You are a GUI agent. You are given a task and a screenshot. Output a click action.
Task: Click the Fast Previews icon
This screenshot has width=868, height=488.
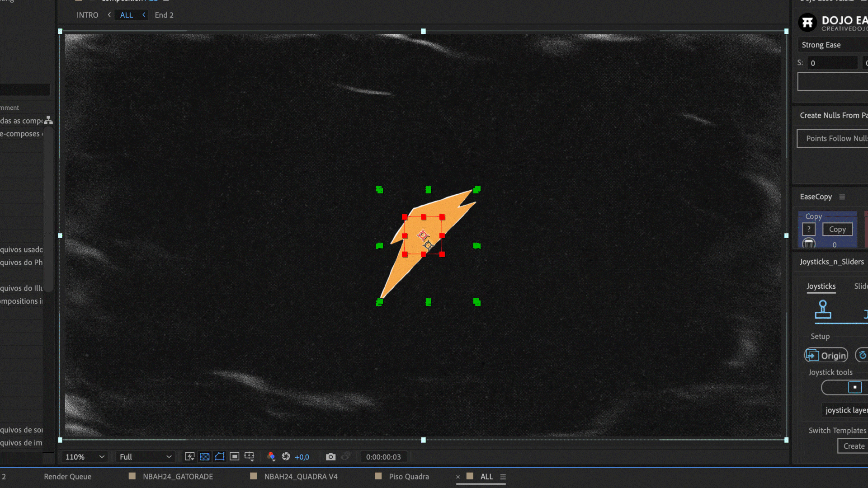(x=190, y=457)
